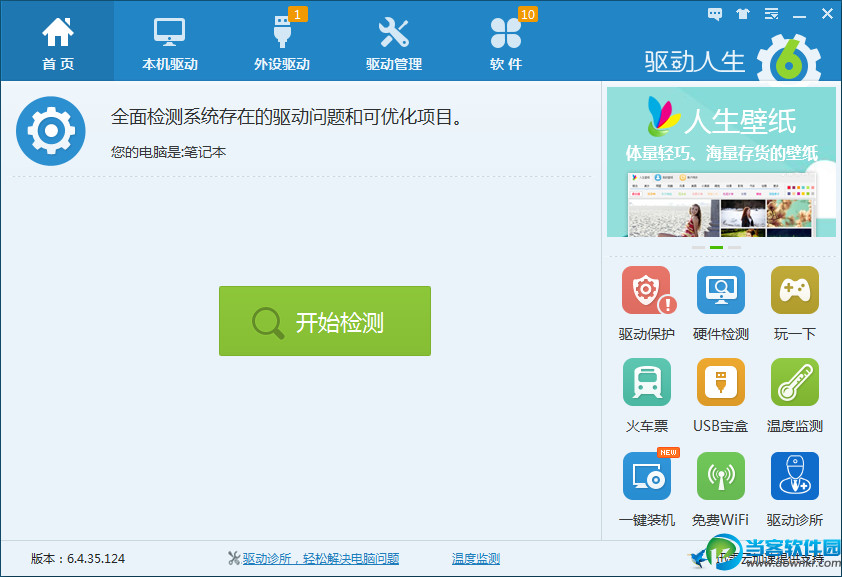Click the badge 1 on 外设驱动 tab
The height and width of the screenshot is (577, 842).
pyautogui.click(x=297, y=14)
